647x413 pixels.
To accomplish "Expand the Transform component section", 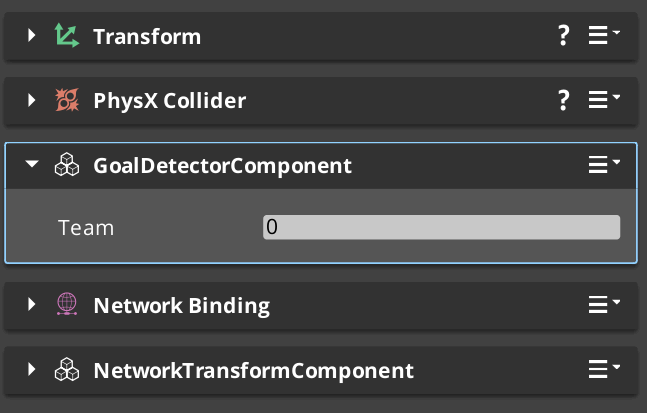I will tap(31, 35).
